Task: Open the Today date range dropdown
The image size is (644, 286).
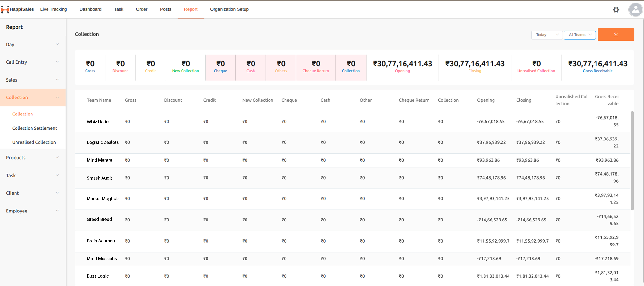Action: [x=547, y=35]
